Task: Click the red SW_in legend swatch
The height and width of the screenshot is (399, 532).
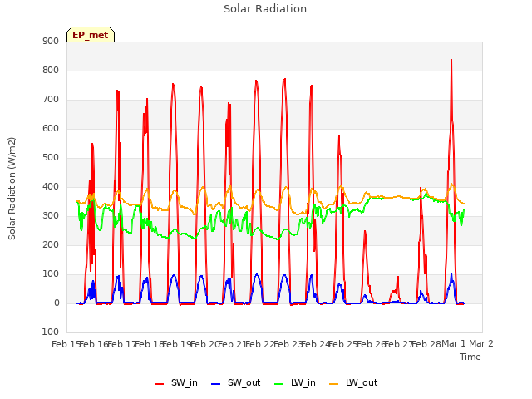Action: (x=159, y=384)
